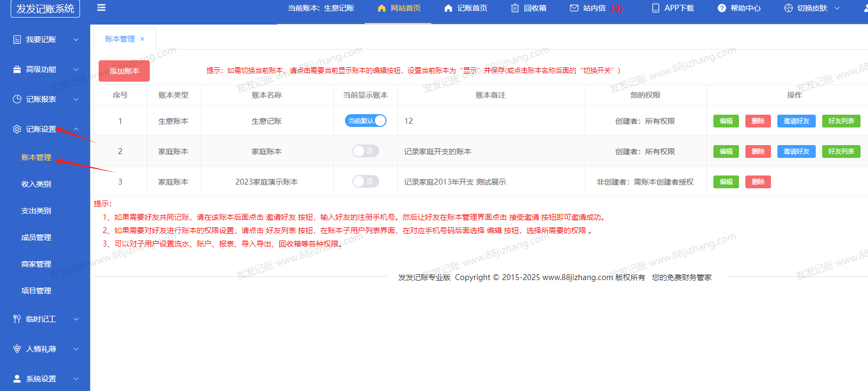This screenshot has width=868, height=391.
Task: Expand the 高级功能 menu chevron
Action: point(76,69)
